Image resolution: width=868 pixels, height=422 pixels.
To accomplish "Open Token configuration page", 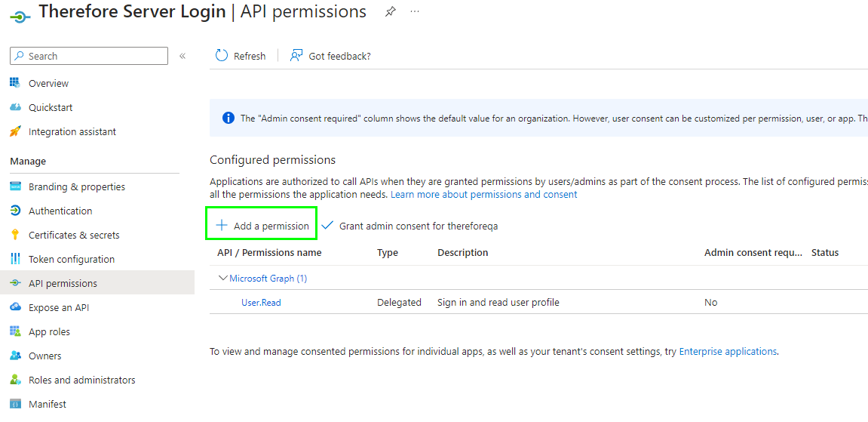I will [72, 259].
